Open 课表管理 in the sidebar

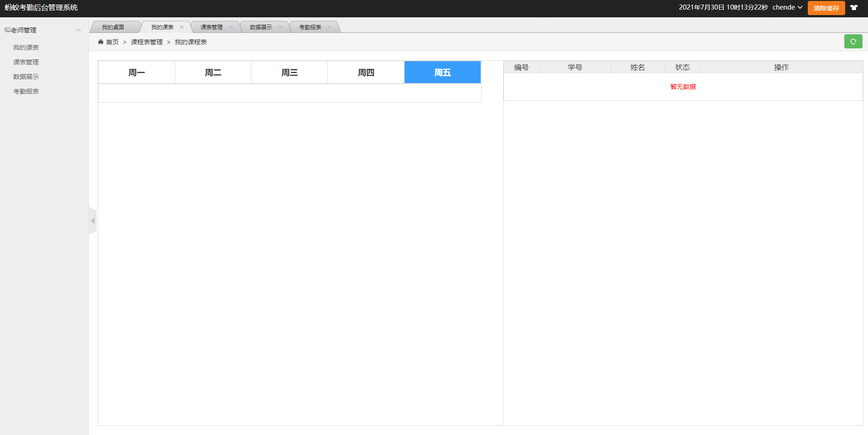click(x=26, y=62)
